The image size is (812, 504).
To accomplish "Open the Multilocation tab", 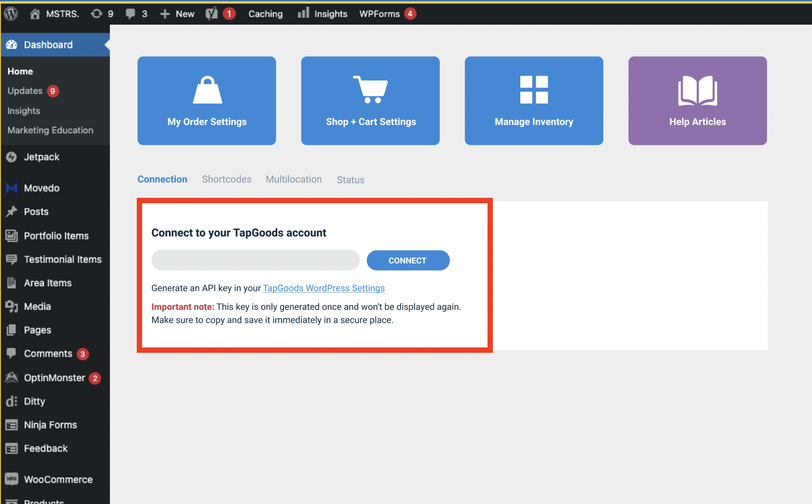I will (294, 179).
